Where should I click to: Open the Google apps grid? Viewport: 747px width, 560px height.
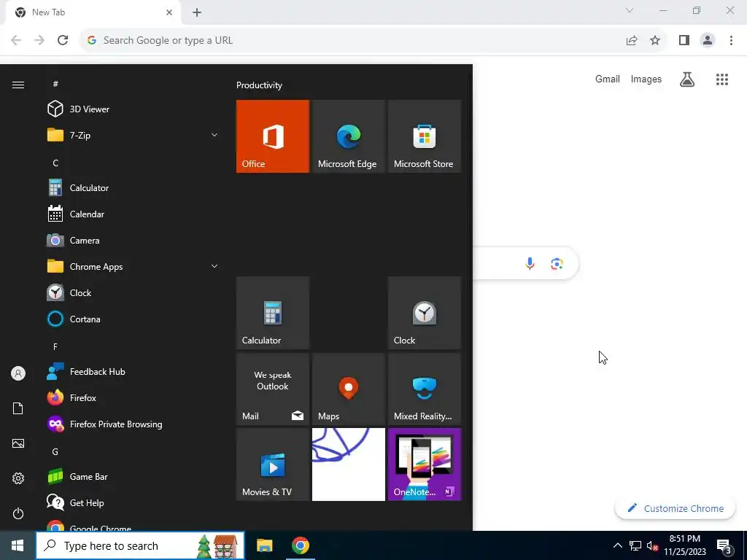tap(722, 79)
